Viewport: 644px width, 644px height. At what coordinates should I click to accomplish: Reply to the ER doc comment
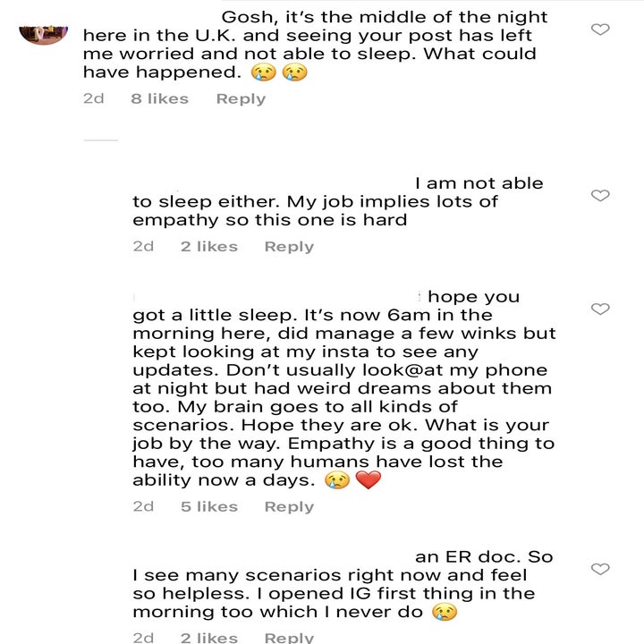pos(289,637)
